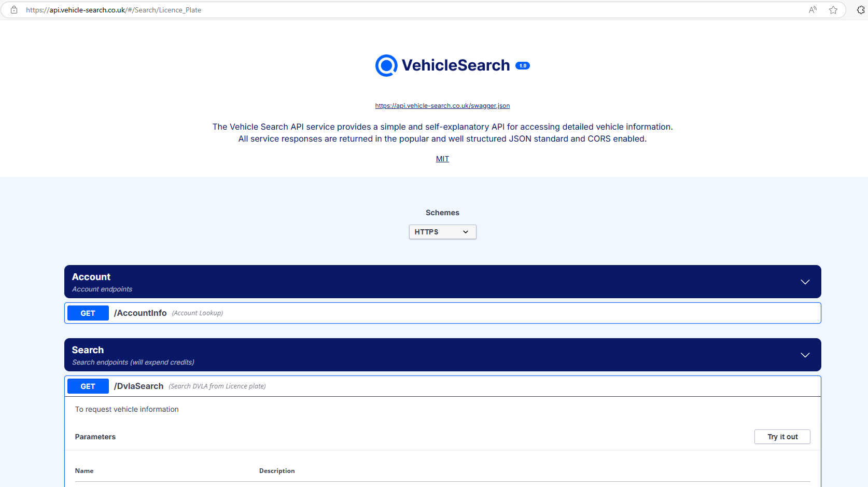Select the Account section header
868x487 pixels.
point(91,276)
